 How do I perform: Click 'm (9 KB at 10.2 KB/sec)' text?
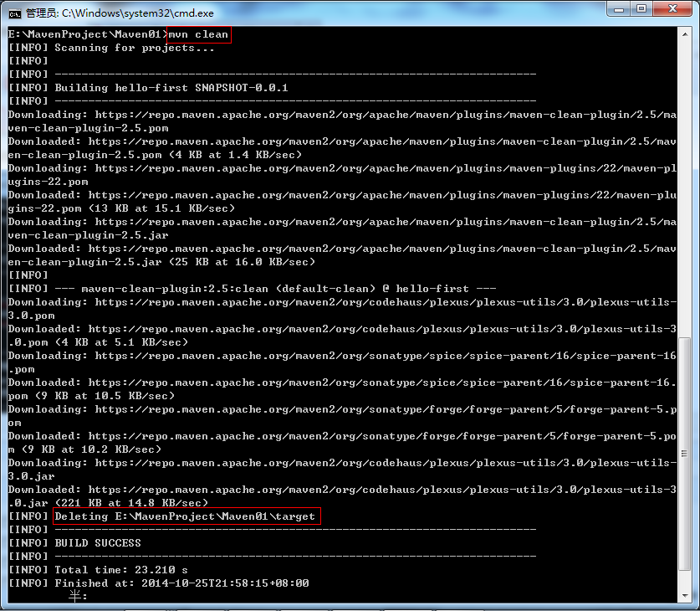pos(84,449)
